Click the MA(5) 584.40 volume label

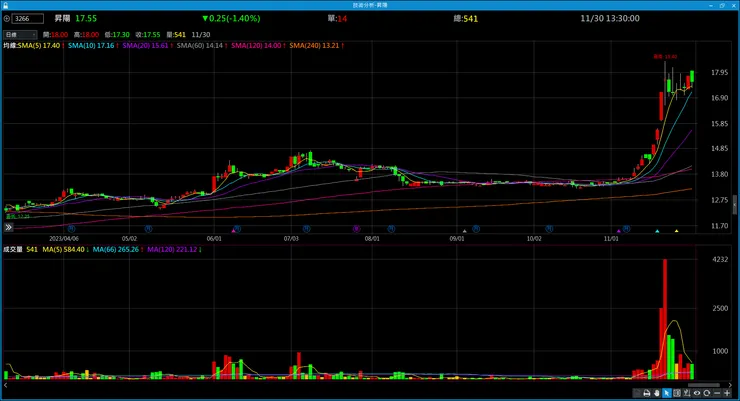[x=63, y=250]
